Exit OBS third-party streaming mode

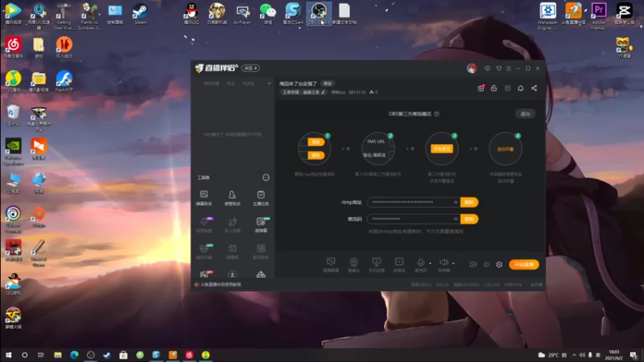coord(526,113)
